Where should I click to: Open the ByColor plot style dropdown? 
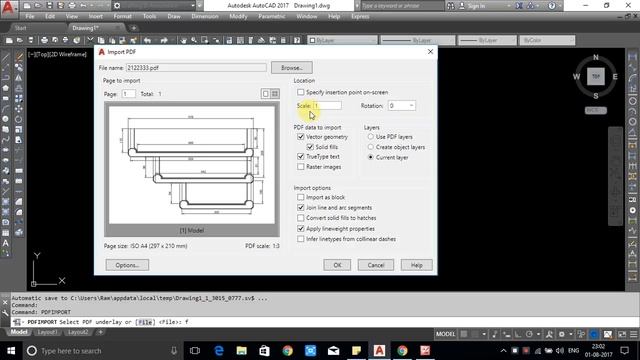[x=547, y=40]
